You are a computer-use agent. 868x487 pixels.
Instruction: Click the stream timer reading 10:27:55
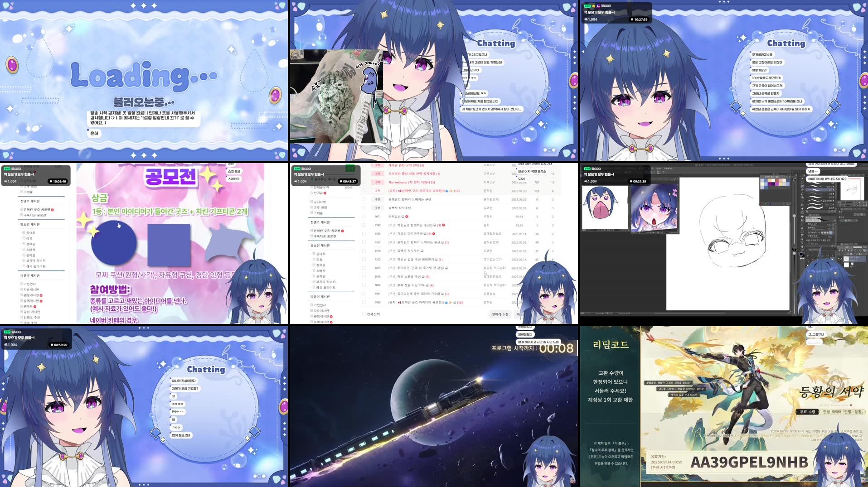click(x=640, y=19)
